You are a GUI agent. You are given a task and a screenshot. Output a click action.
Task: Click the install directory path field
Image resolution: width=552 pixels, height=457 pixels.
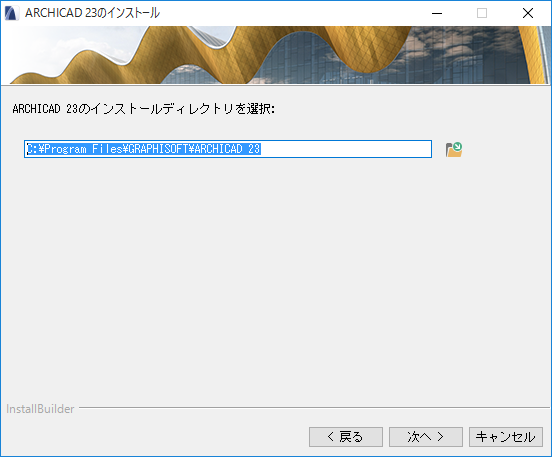pyautogui.click(x=228, y=149)
